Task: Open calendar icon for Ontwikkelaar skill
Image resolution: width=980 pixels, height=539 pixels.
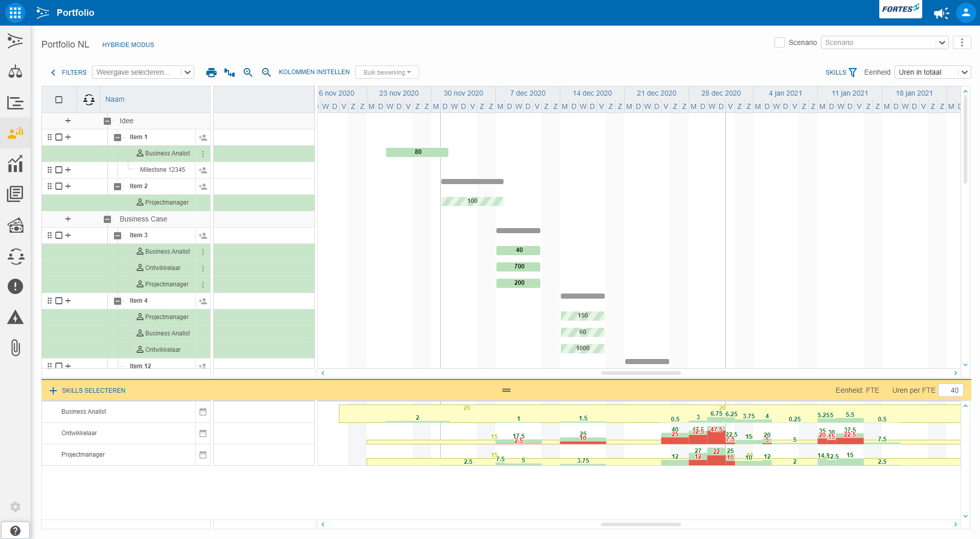Action: 203,433
